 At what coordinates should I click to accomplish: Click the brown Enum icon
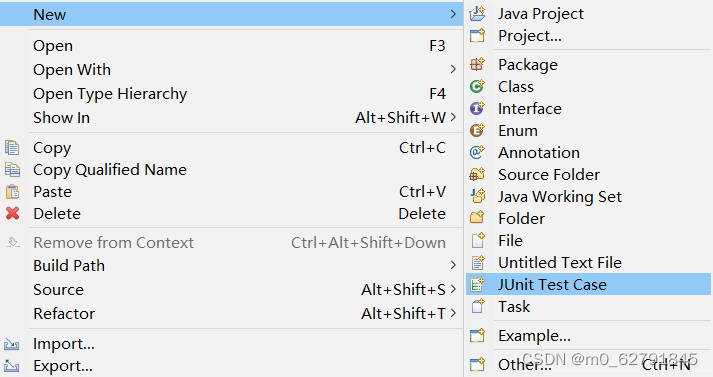[477, 131]
